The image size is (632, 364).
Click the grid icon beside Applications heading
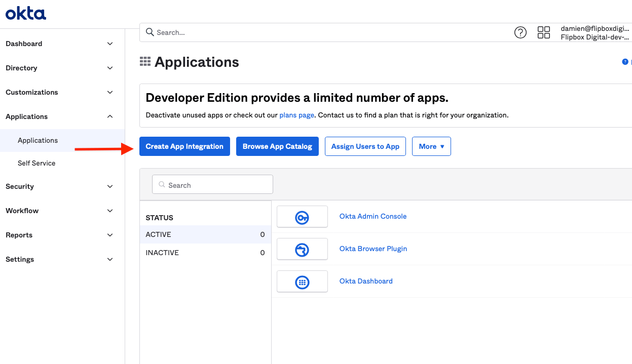(x=145, y=61)
